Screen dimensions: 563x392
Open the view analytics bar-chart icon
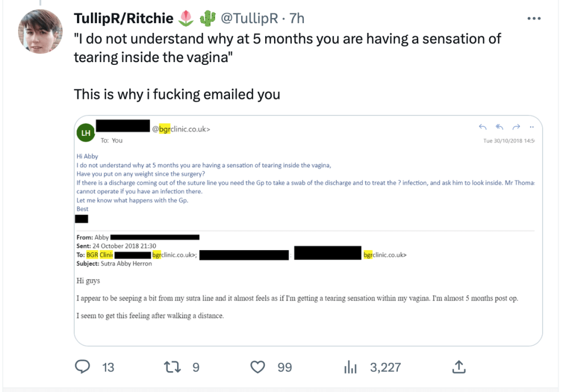coord(351,367)
